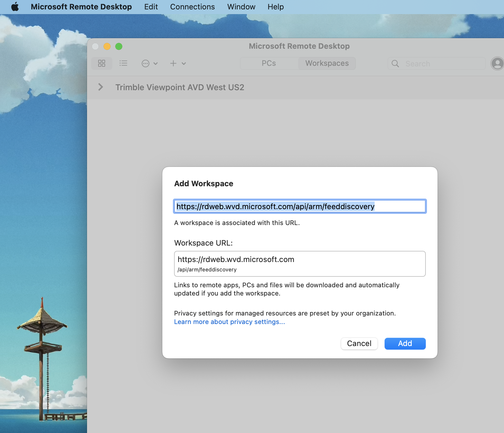Open the Window menu

point(241,7)
